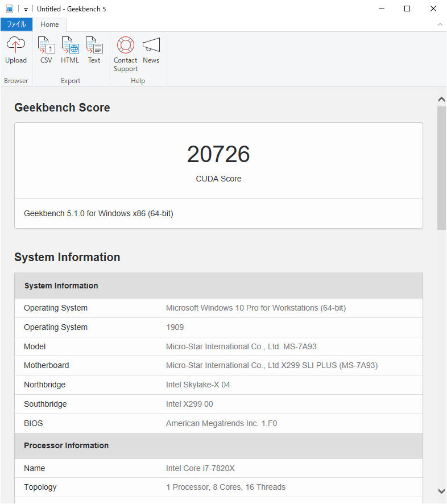Screen dimensions: 447x504
Task: Open the quick access toolbar dropdown
Action: 26,9
